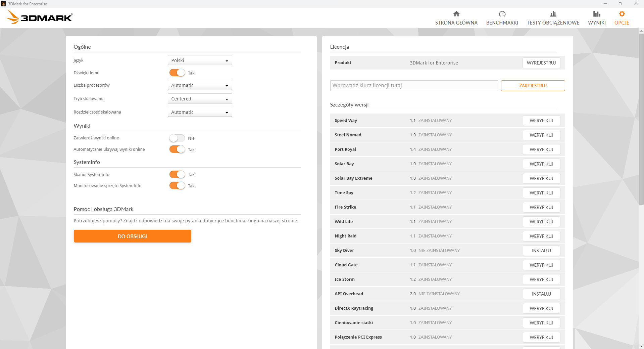Turn off Automatycznie ukrywaj wyniki online
Screen dimensions: 644x349
pos(177,149)
